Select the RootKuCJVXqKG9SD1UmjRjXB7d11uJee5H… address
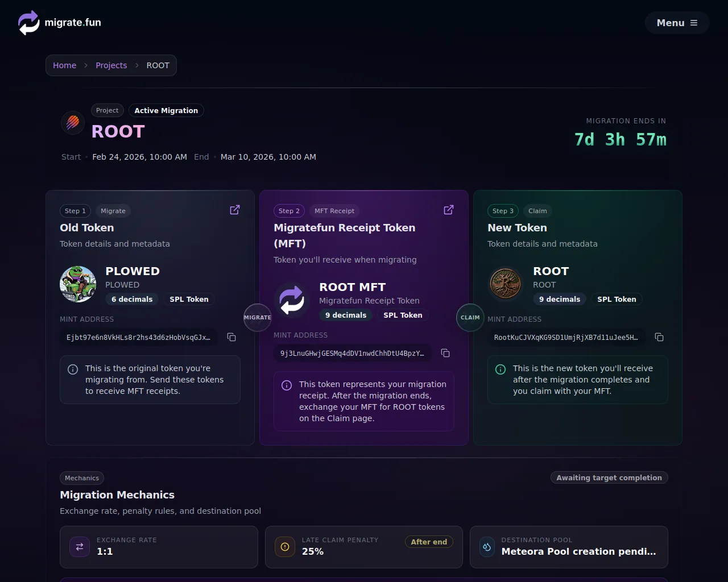Image resolution: width=728 pixels, height=582 pixels. [566, 337]
